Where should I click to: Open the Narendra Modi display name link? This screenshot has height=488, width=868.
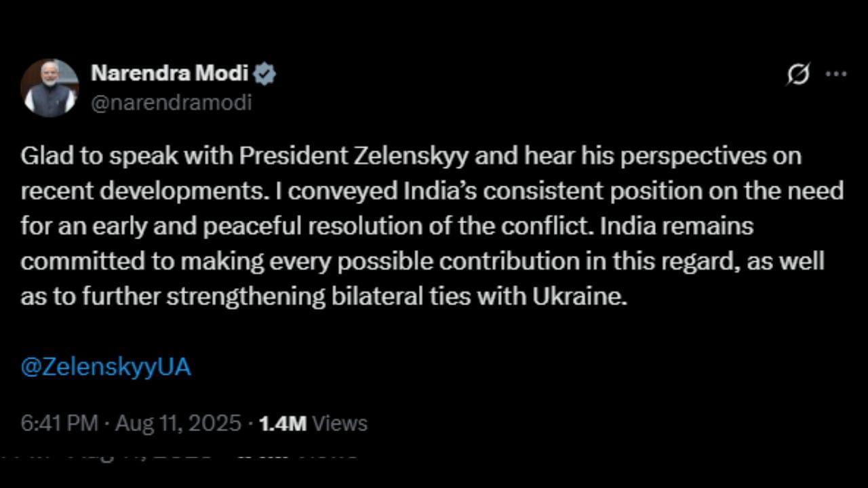170,73
